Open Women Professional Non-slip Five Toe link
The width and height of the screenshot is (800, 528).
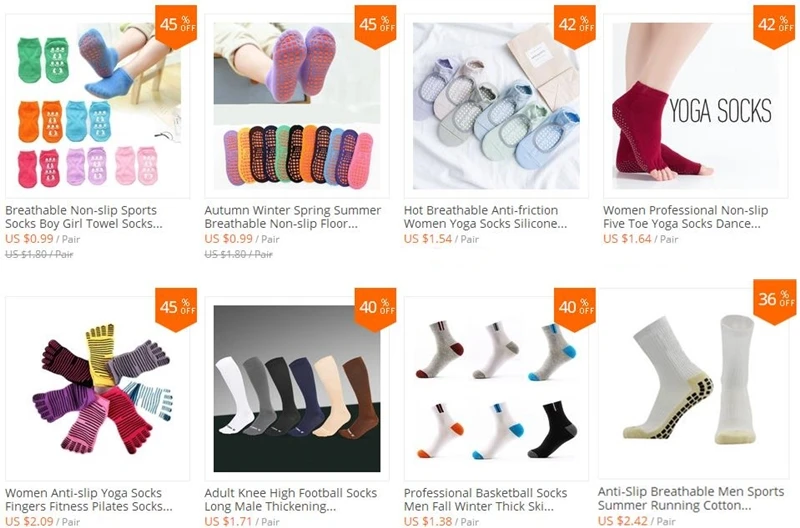(x=685, y=217)
